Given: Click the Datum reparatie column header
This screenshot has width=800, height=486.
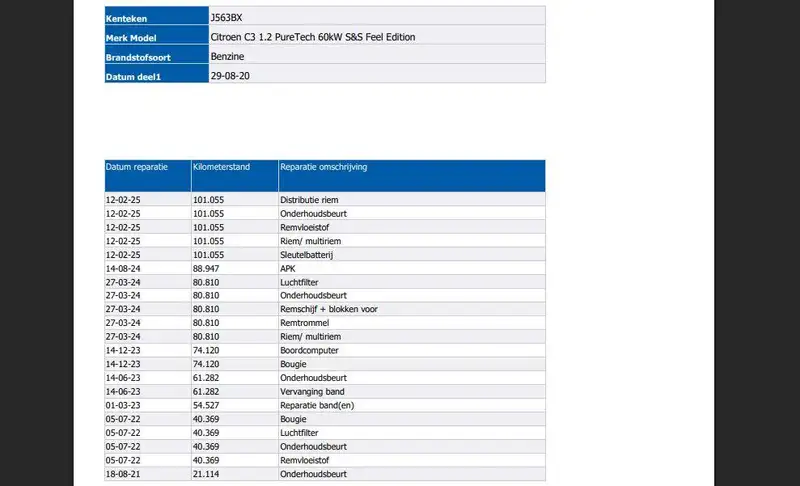Looking at the screenshot, I should pos(137,167).
